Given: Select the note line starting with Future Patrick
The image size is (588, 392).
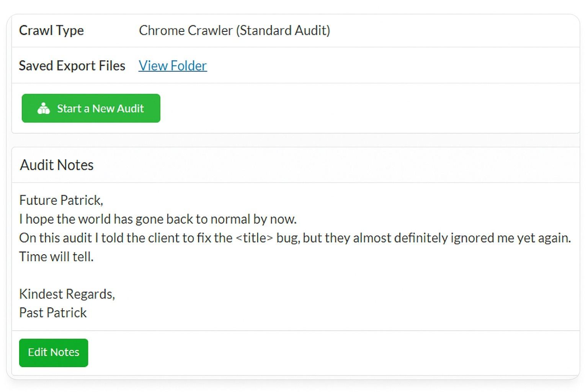Looking at the screenshot, I should 61,200.
